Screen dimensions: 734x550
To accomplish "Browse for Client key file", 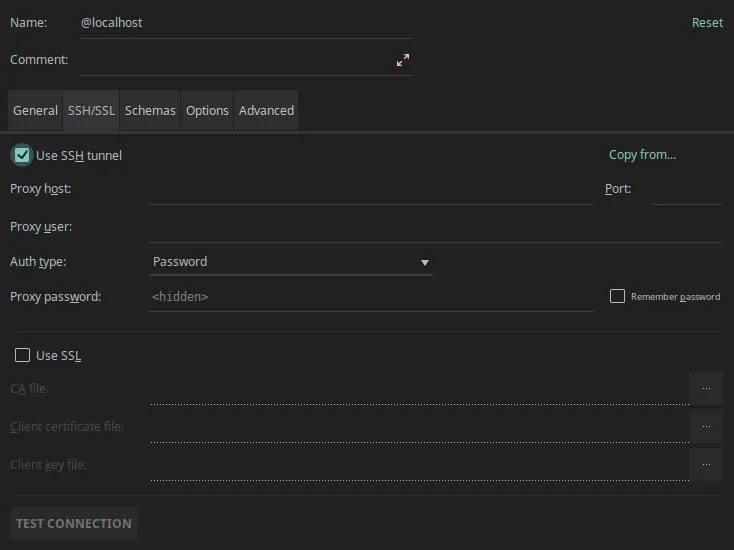I will point(706,464).
